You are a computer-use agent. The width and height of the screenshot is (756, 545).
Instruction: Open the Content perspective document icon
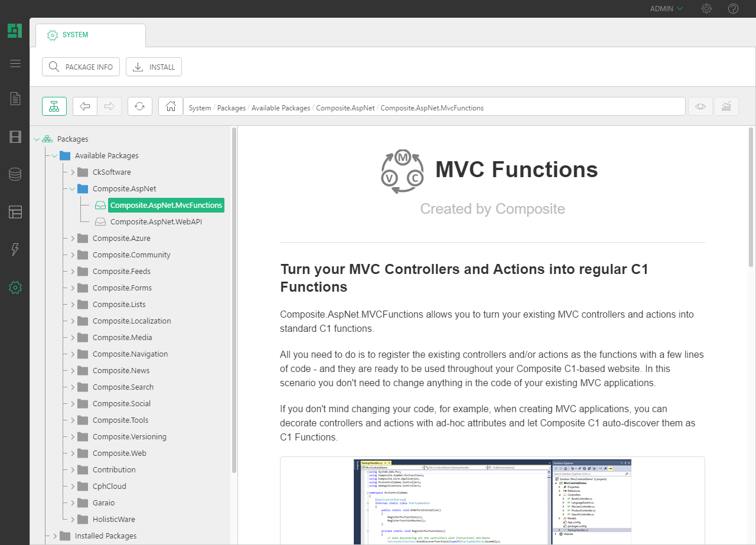[15, 99]
